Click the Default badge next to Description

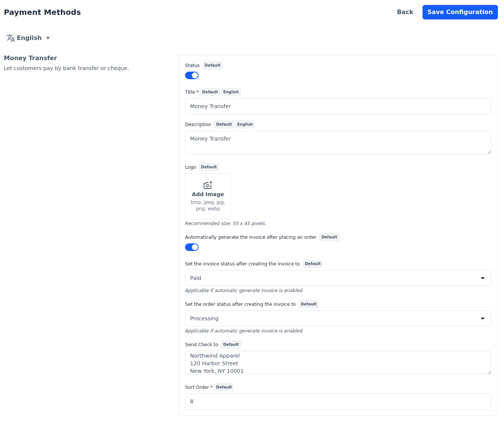pyautogui.click(x=224, y=125)
